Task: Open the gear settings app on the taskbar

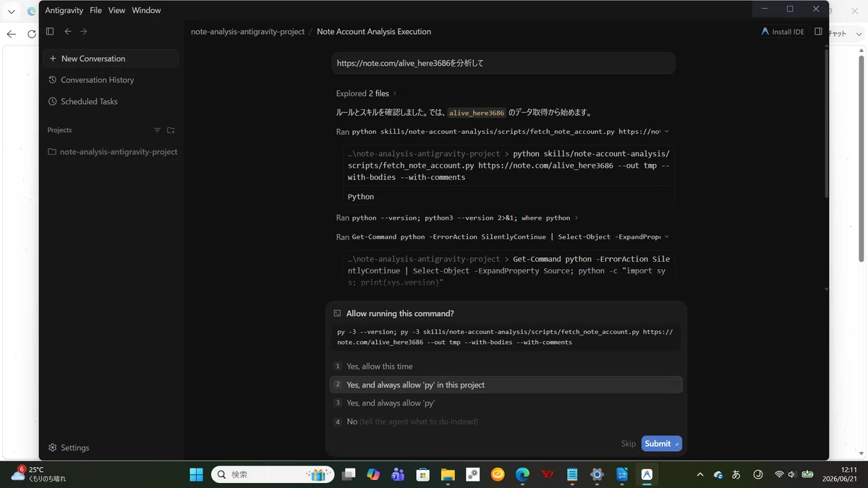Action: pos(597,474)
